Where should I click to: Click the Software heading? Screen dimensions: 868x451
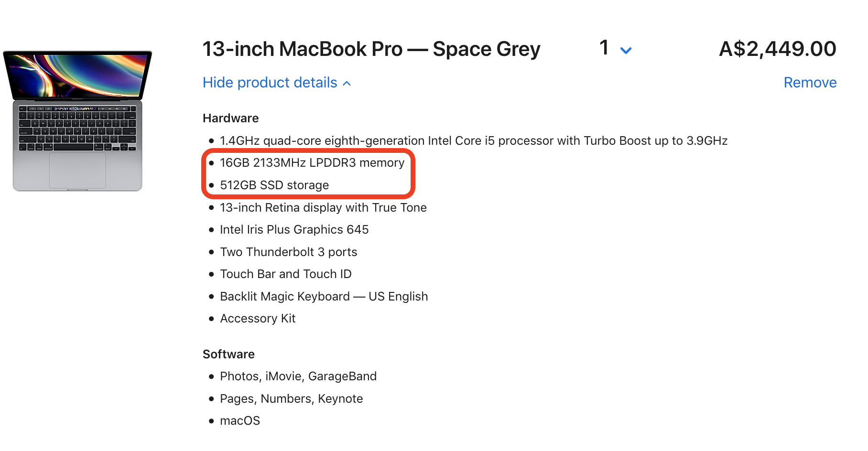(x=228, y=354)
